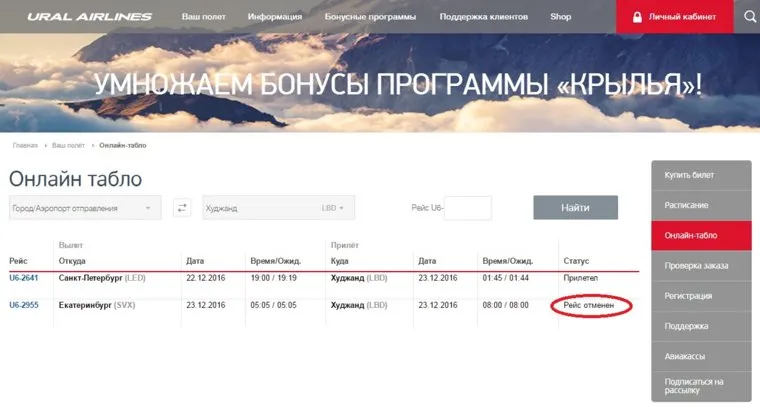The image size is (760, 419).
Task: Open flight U6-2955 details link
Action: (24, 305)
